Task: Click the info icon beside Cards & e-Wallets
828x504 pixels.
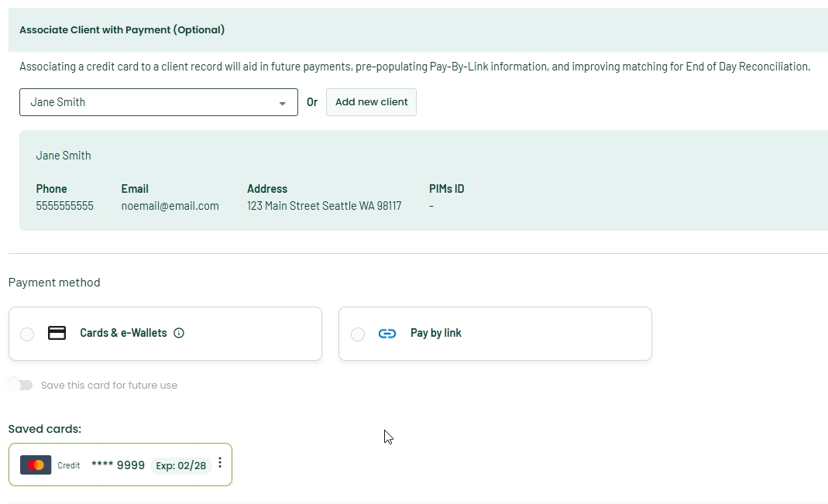Action: 179,333
